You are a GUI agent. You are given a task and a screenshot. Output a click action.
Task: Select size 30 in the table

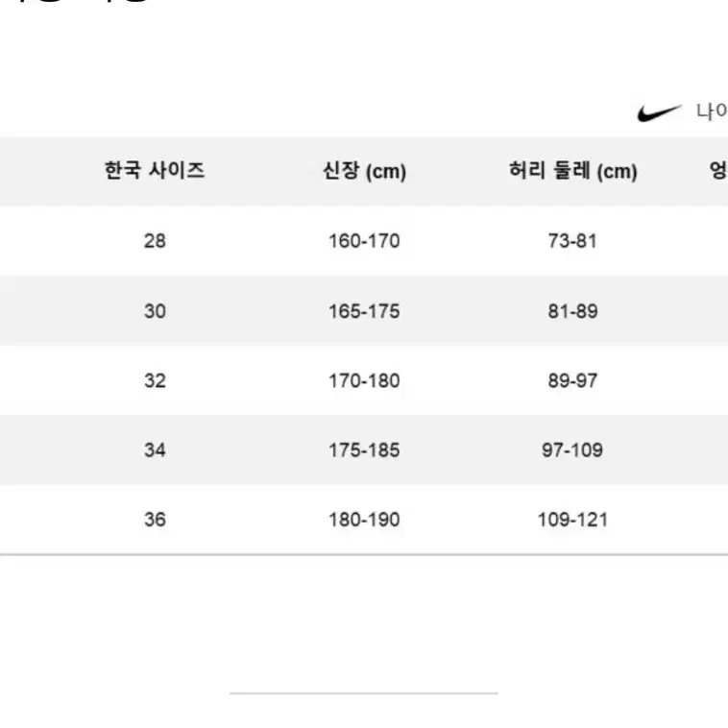(155, 311)
